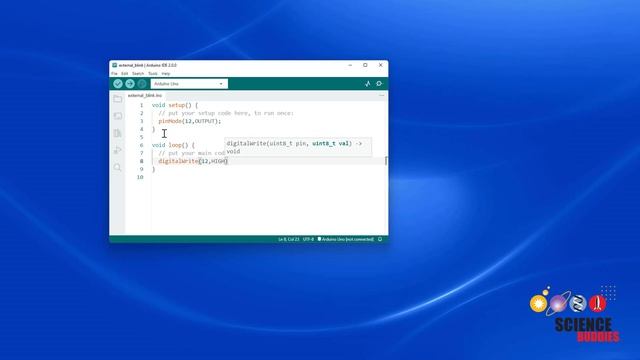
Task: Open the Sketchbook folder sidebar icon
Action: tap(118, 99)
